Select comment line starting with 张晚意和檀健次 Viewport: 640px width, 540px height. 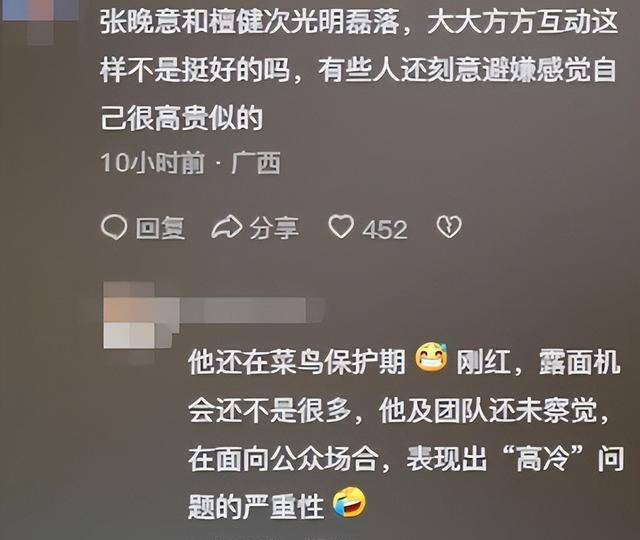359,22
